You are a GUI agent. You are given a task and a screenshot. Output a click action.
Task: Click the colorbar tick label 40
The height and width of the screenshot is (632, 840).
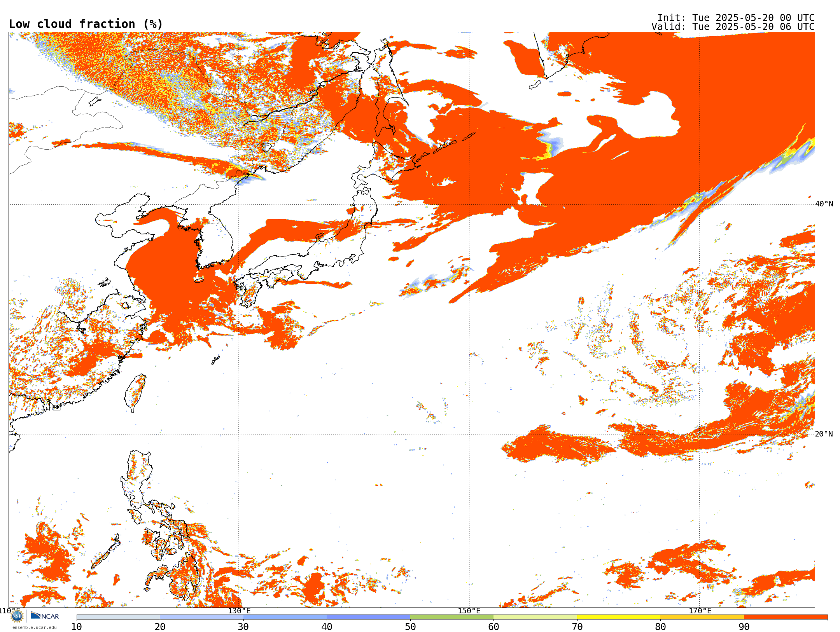point(327,627)
